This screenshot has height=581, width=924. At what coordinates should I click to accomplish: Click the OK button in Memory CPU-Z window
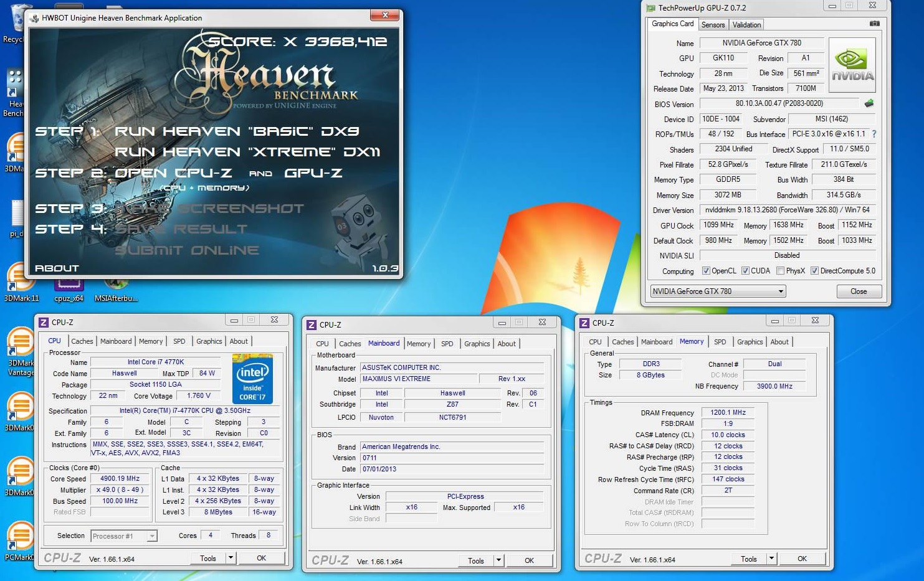click(802, 559)
